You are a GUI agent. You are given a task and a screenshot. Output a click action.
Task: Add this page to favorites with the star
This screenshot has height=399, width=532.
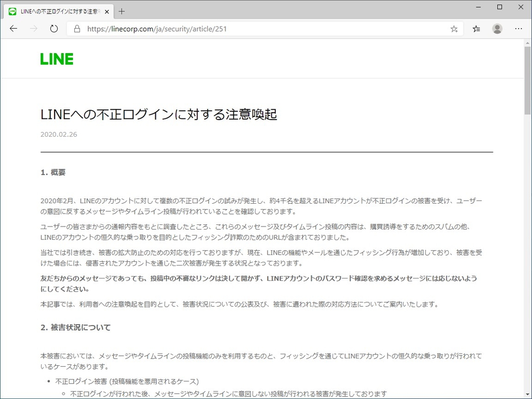454,29
